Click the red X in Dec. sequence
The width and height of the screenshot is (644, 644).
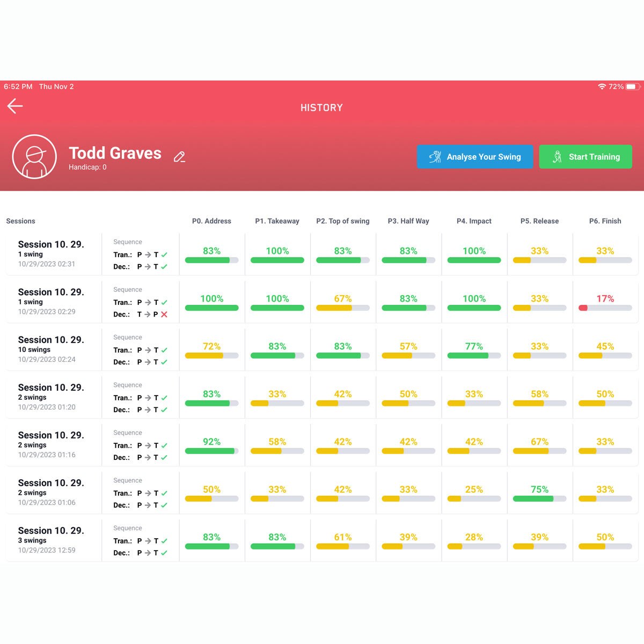(x=164, y=314)
